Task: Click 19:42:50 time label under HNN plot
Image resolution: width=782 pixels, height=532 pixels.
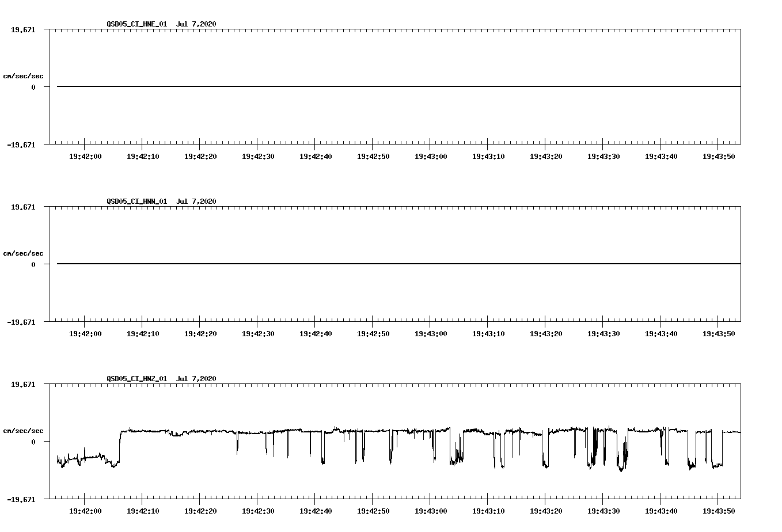Action: pos(373,333)
